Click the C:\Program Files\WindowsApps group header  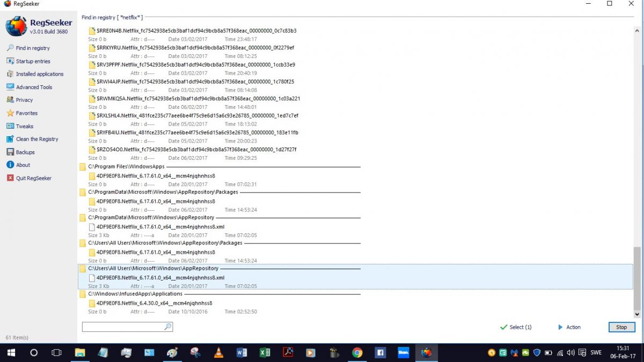tap(126, 167)
